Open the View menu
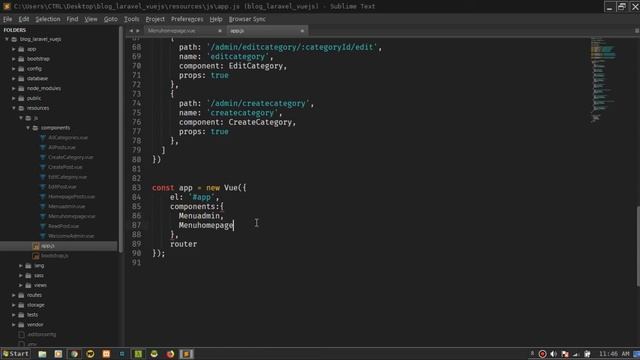 click(91, 19)
